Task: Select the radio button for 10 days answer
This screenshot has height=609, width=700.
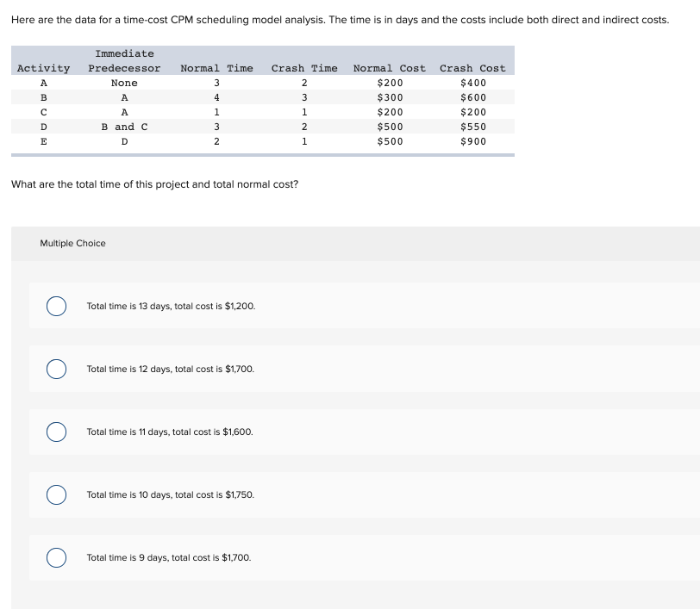Action: click(x=56, y=494)
